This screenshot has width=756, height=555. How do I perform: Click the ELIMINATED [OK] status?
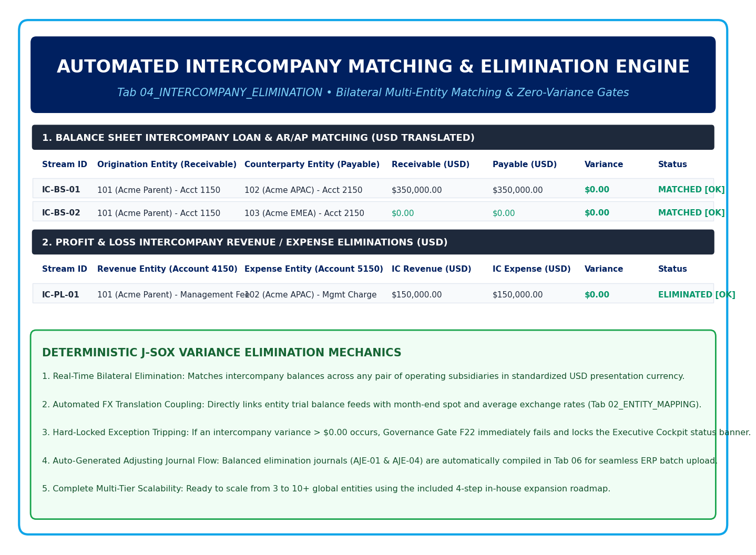[x=697, y=295]
